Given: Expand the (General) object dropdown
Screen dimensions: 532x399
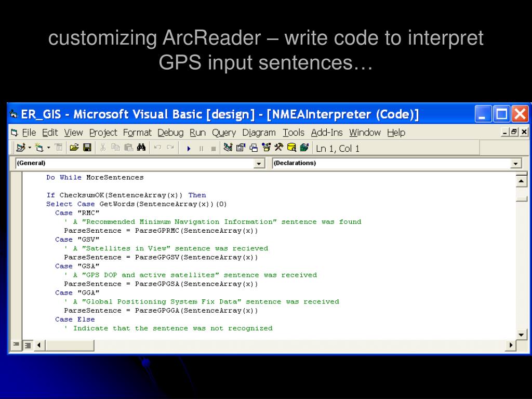Looking at the screenshot, I should click(259, 164).
